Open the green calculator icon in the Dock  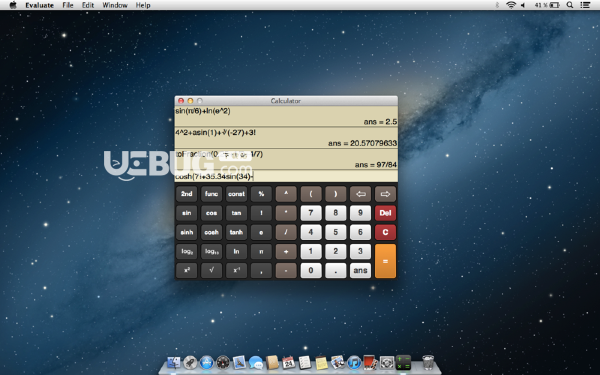pyautogui.click(x=403, y=362)
